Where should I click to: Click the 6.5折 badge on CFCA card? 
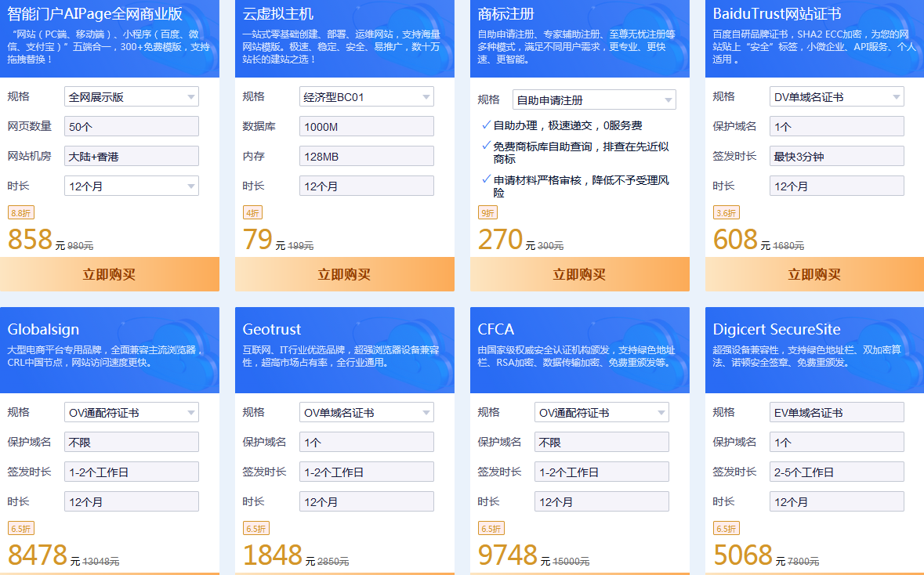click(491, 529)
